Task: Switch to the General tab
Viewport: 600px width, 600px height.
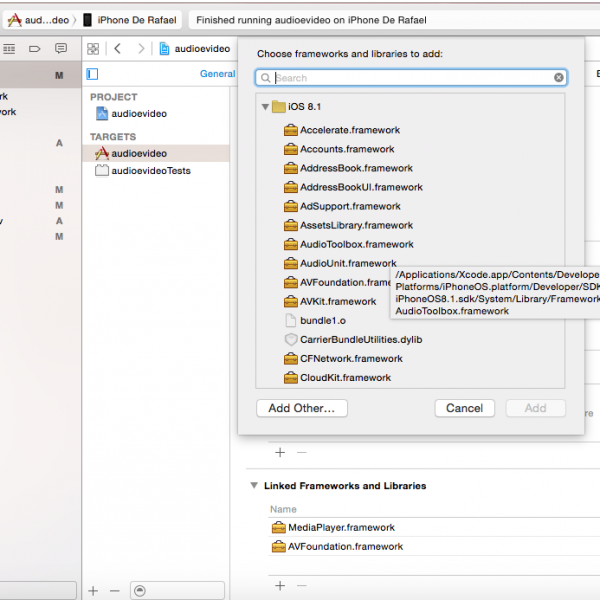Action: coord(217,73)
